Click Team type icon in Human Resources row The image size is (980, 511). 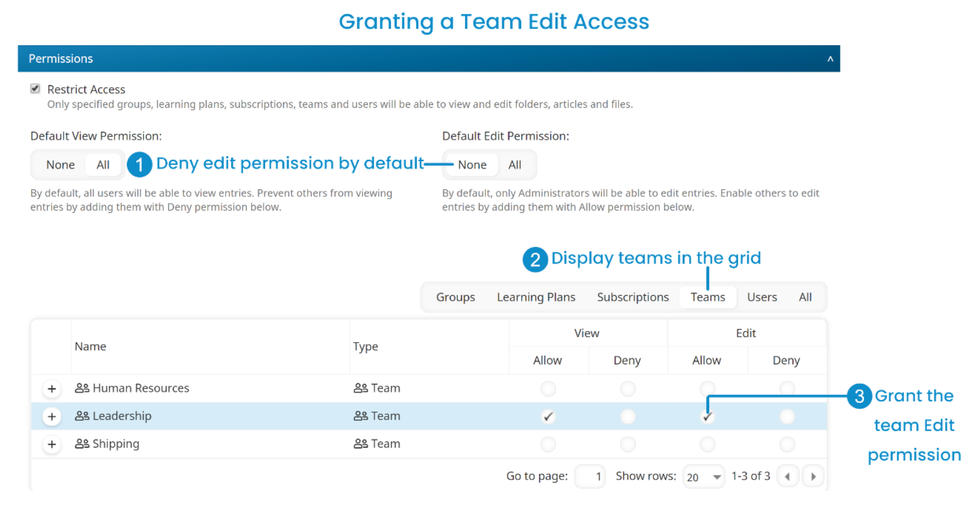[x=361, y=388]
